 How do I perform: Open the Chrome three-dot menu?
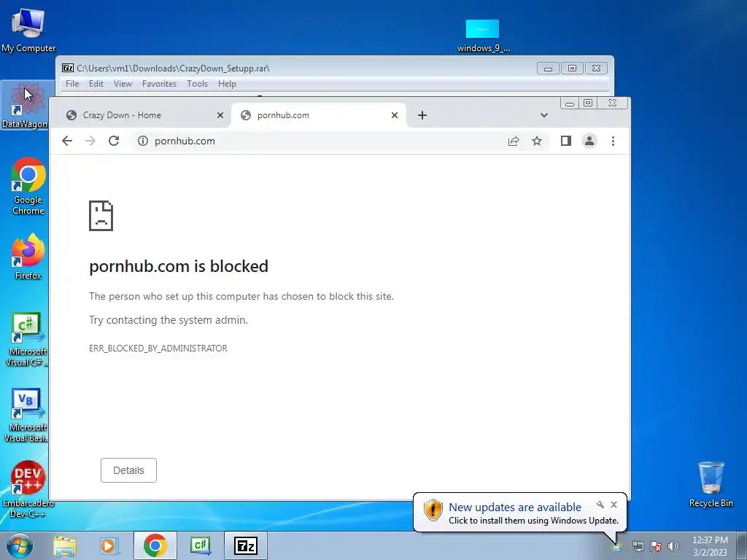pyautogui.click(x=613, y=141)
